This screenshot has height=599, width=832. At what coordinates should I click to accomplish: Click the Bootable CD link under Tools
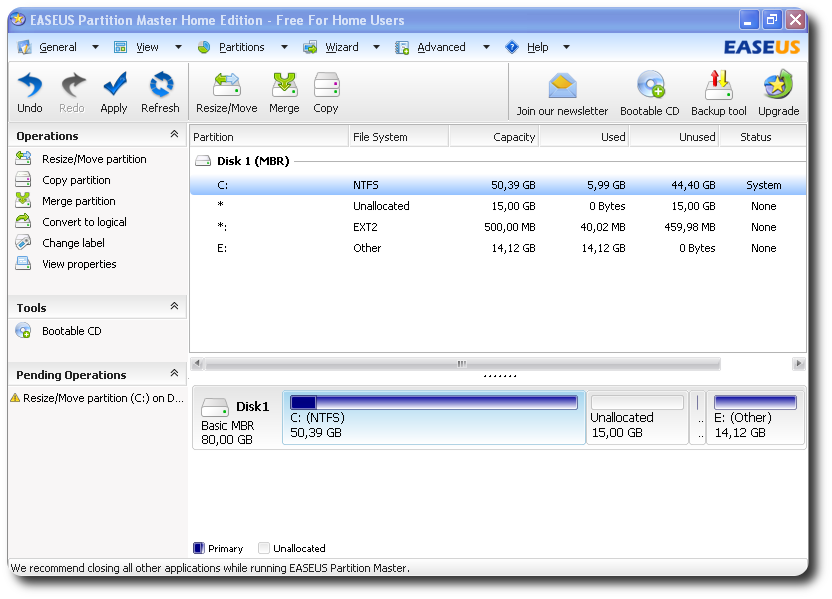click(72, 331)
